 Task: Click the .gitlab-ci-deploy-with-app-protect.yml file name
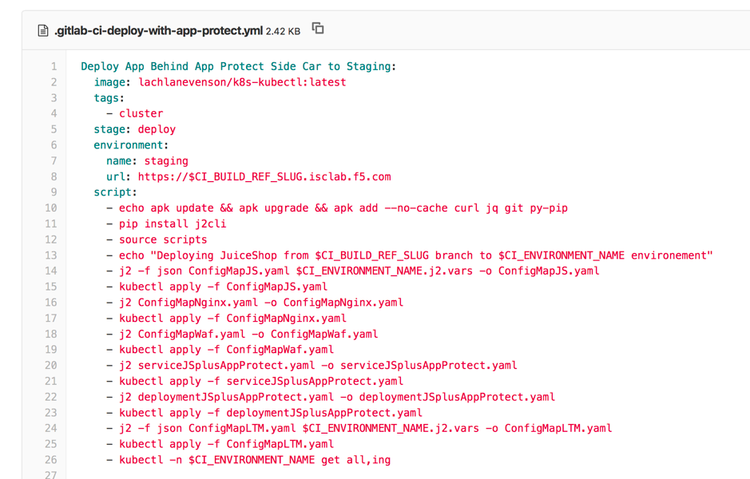[158, 30]
